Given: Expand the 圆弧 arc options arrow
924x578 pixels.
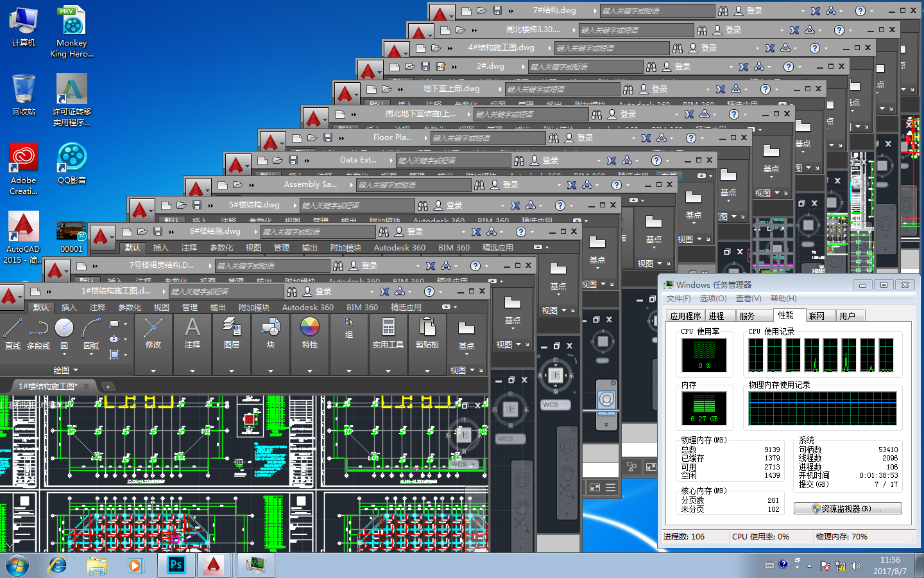Looking at the screenshot, I should (91, 354).
